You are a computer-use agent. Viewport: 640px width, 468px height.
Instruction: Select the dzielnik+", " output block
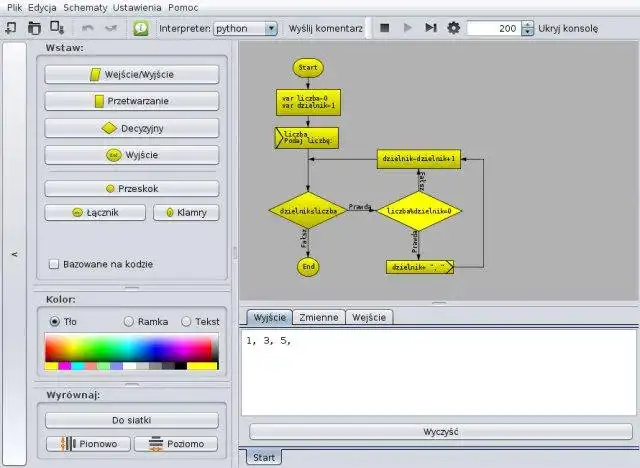420,267
